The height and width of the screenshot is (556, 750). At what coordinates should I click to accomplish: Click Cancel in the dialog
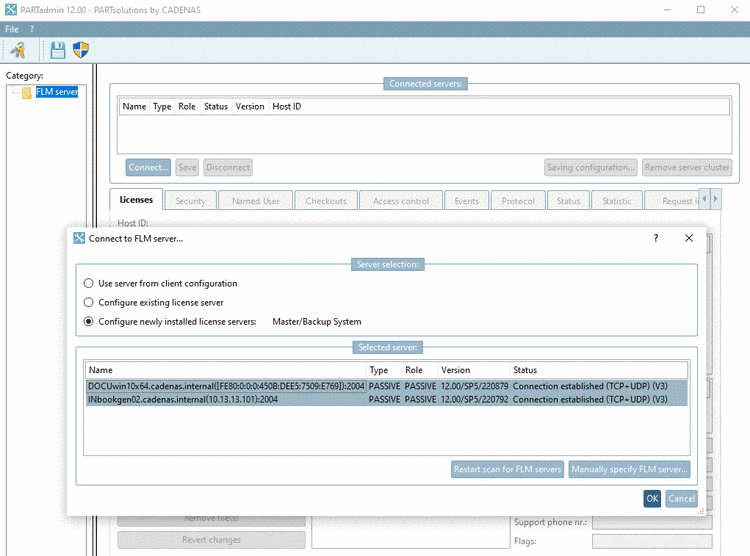click(681, 499)
